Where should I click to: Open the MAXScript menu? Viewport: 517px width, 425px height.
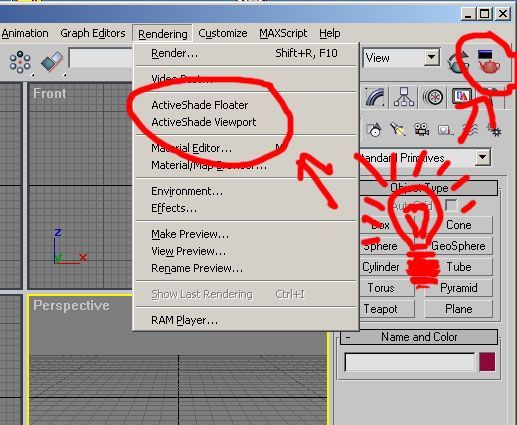click(283, 33)
